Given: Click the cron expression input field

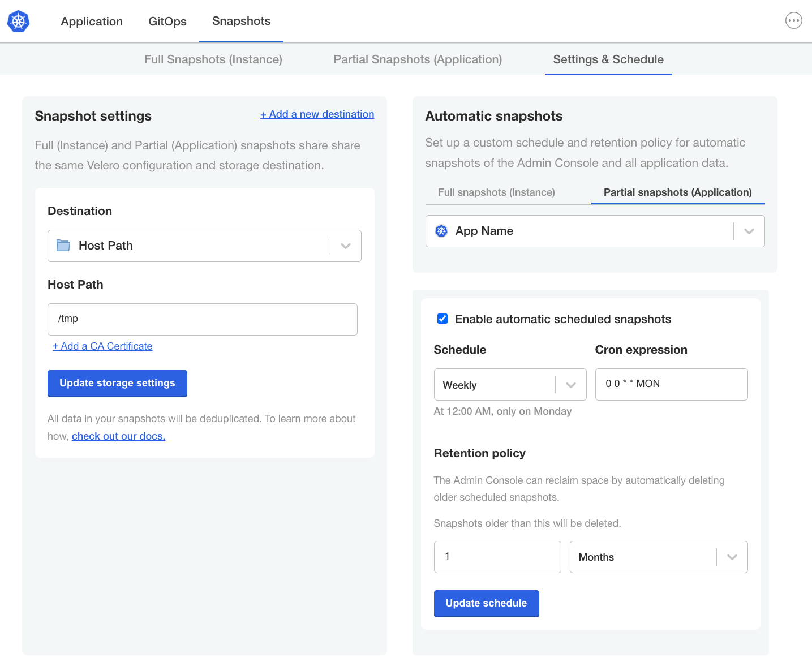Looking at the screenshot, I should coord(671,384).
